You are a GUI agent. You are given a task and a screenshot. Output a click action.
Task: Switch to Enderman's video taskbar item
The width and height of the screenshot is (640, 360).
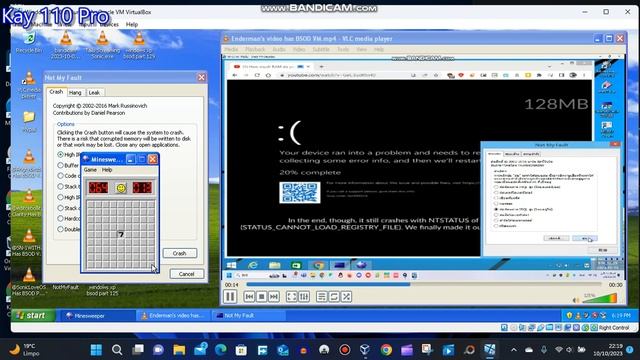173,316
